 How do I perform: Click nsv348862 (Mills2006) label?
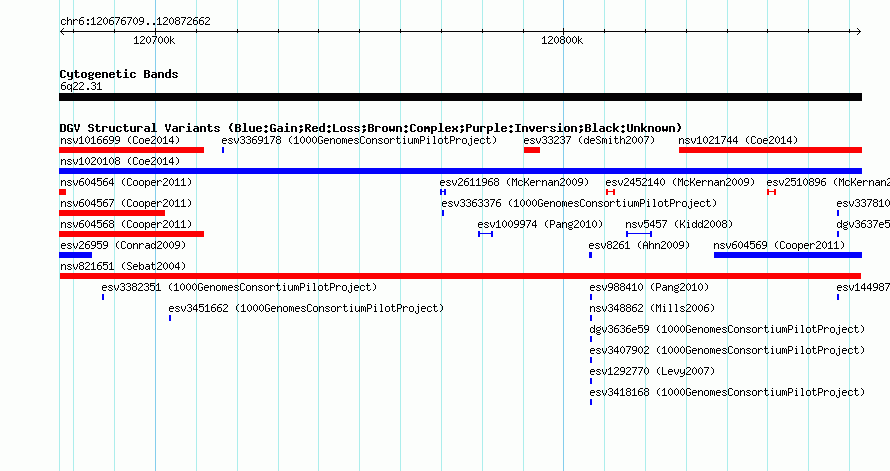652,308
